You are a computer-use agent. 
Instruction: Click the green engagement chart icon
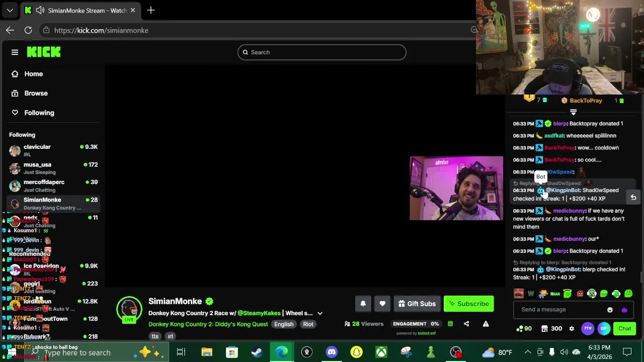pyautogui.click(x=450, y=324)
